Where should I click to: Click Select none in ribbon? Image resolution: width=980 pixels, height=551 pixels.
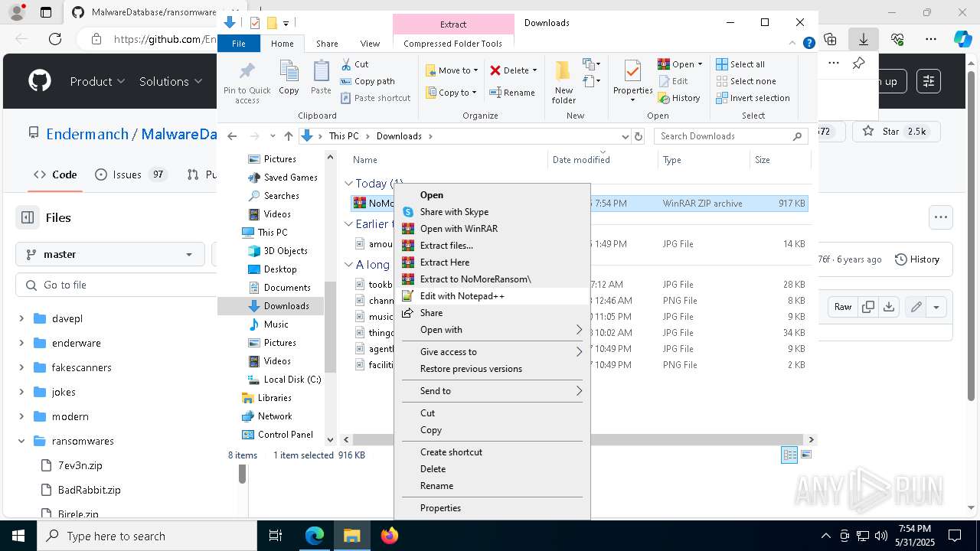(746, 81)
